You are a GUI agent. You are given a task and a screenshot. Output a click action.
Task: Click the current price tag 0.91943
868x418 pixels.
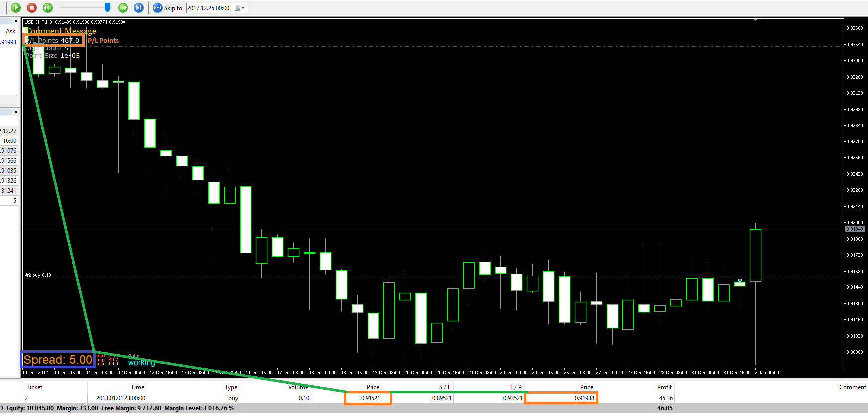click(855, 229)
